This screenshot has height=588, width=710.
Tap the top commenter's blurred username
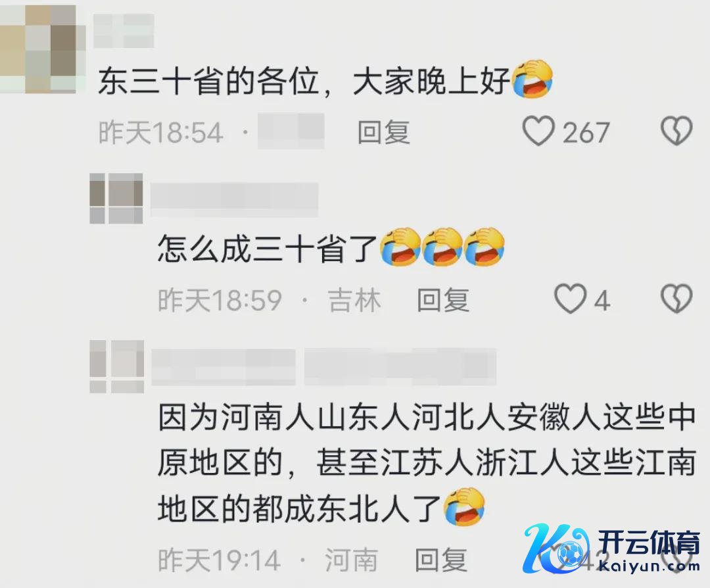pos(124,31)
